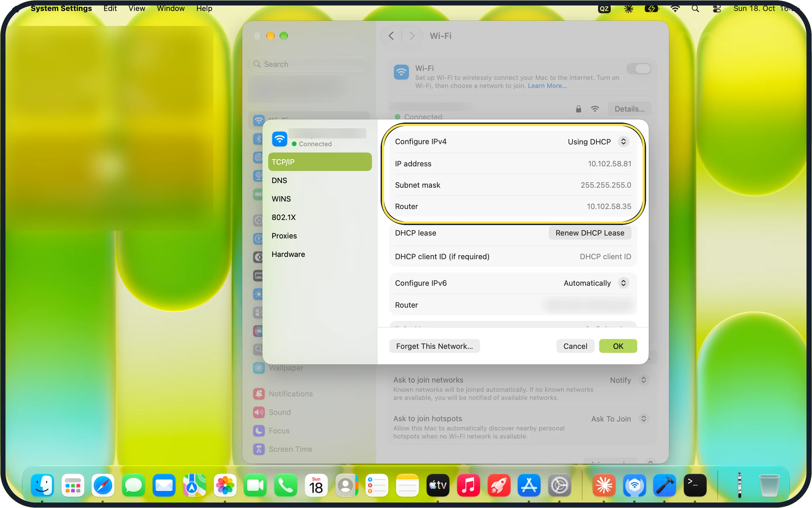This screenshot has height=508, width=812.
Task: Toggle the Wi-Fi switch
Action: click(639, 69)
